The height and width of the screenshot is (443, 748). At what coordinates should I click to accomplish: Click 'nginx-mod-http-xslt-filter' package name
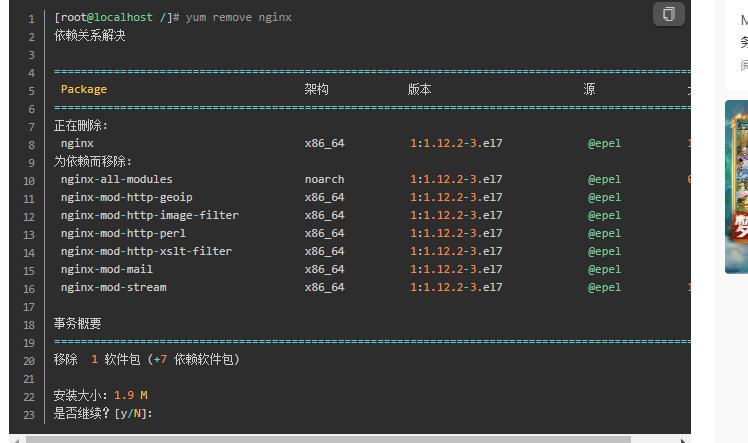[146, 251]
